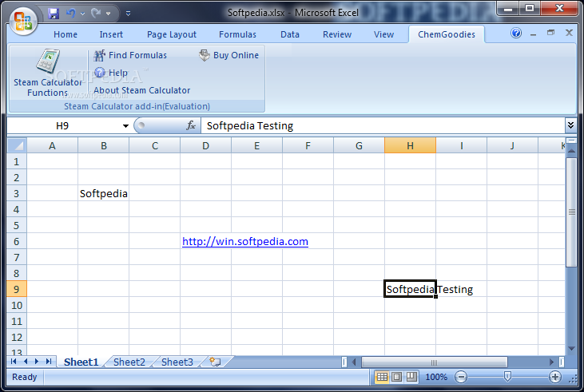Image resolution: width=584 pixels, height=392 pixels.
Task: Go to the Page Layout tab
Action: click(171, 34)
